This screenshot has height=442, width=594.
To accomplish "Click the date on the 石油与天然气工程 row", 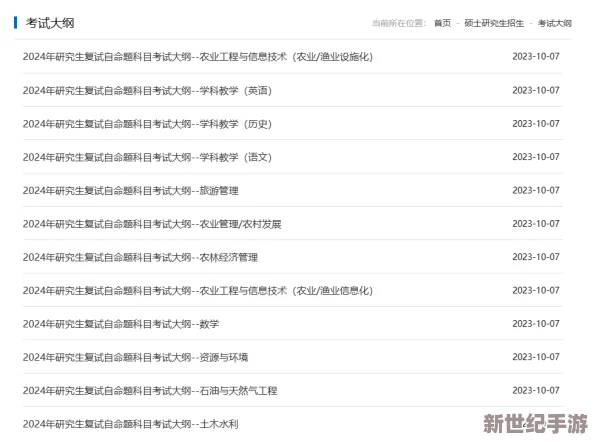I will click(536, 390).
